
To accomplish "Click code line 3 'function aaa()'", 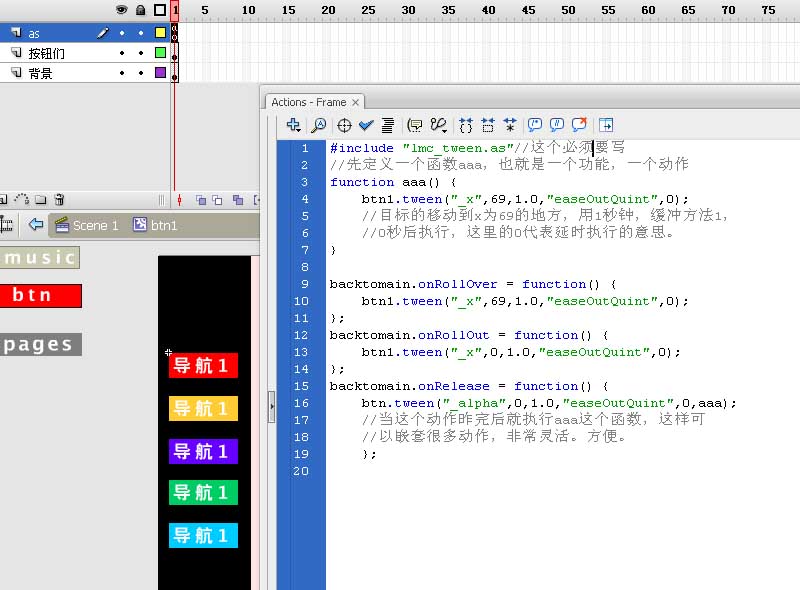I will (393, 182).
